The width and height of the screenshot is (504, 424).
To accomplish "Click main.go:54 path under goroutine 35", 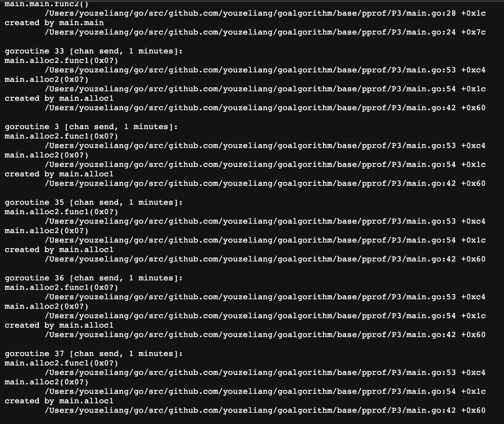I will tap(265, 240).
